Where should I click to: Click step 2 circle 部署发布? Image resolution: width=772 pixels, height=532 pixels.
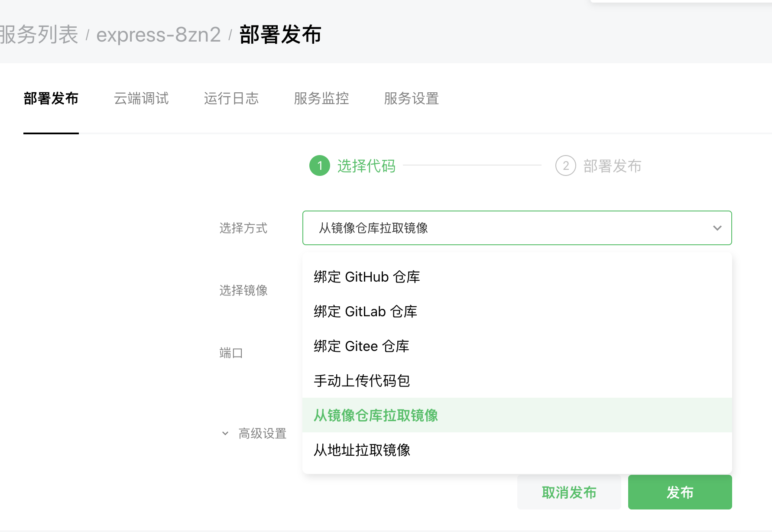566,165
